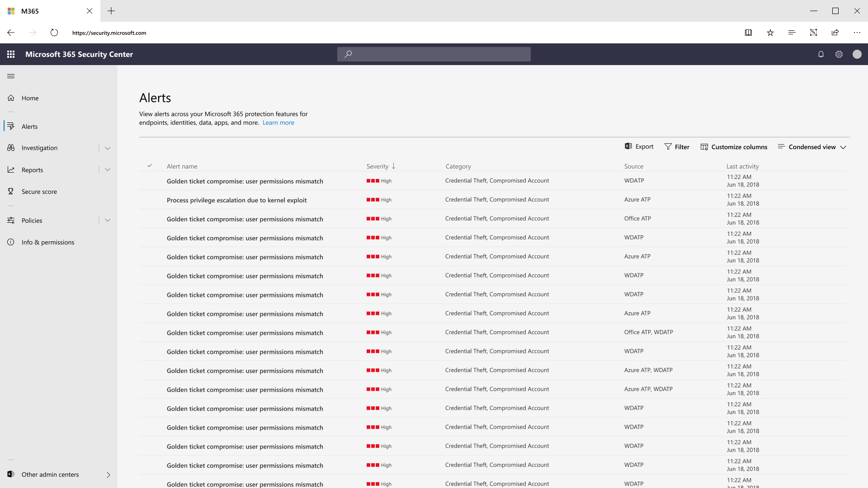This screenshot has height=488, width=868.
Task: Refresh the page with reload icon
Action: pyautogui.click(x=54, y=33)
